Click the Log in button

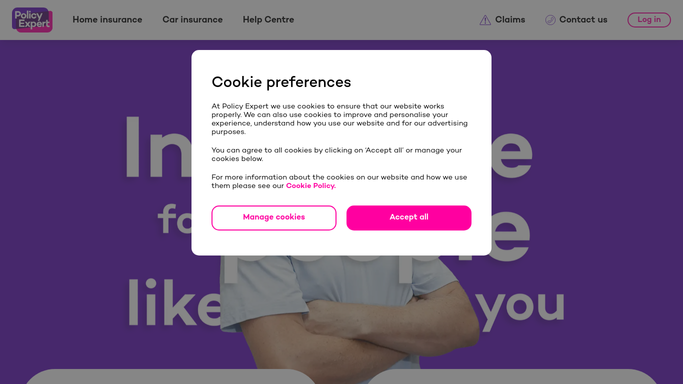[x=649, y=20]
